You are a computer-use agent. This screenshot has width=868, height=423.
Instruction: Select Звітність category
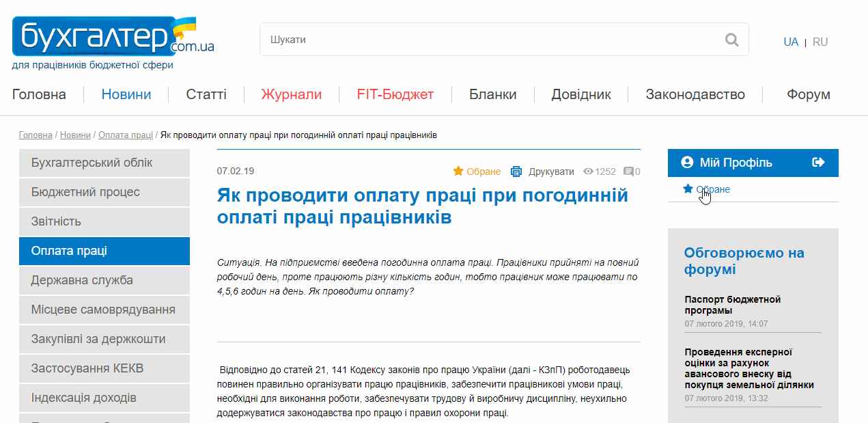point(104,221)
